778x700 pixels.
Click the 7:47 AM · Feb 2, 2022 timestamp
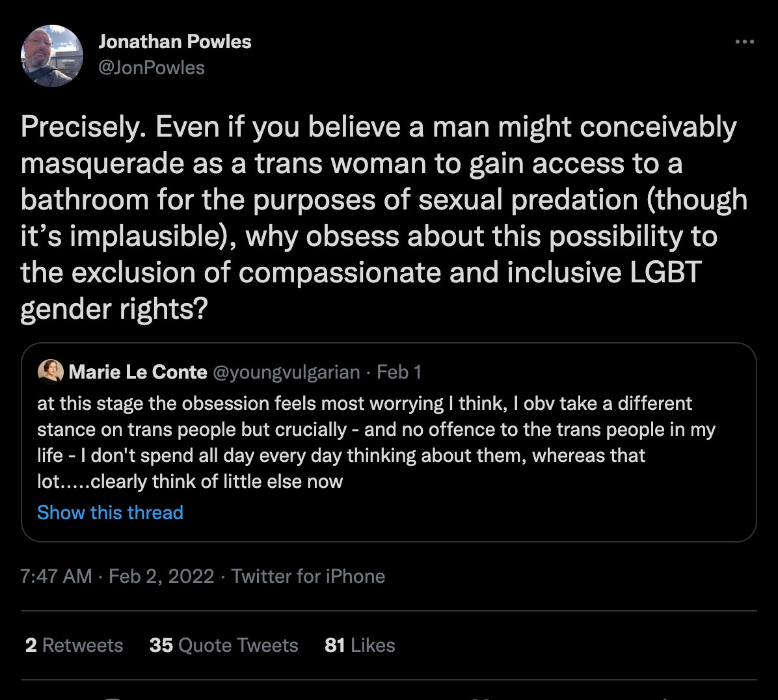pyautogui.click(x=117, y=576)
